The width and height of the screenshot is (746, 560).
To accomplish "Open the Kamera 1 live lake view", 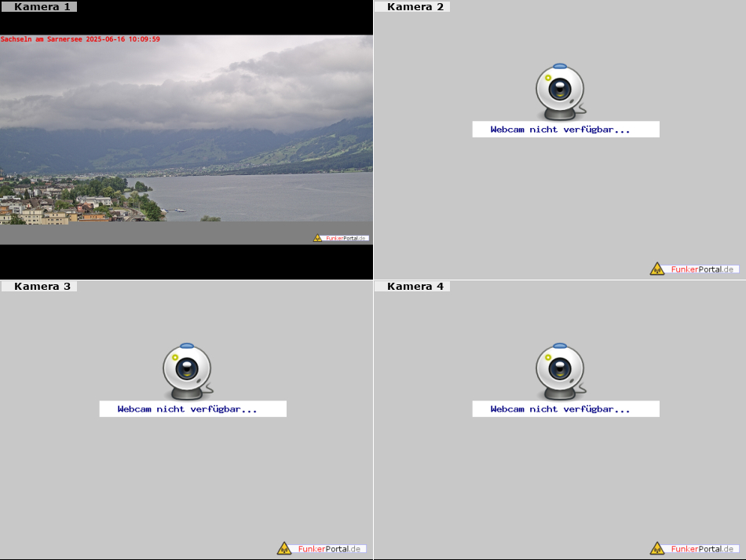I will (187, 140).
